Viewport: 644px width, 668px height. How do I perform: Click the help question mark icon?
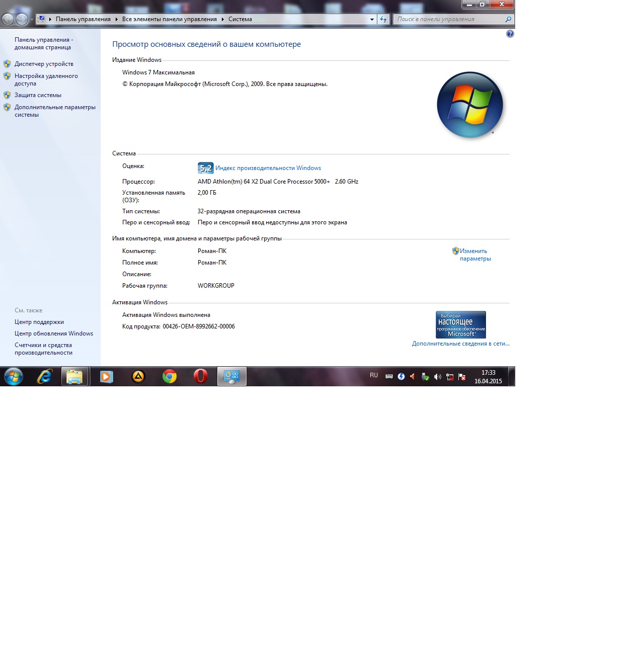click(510, 34)
